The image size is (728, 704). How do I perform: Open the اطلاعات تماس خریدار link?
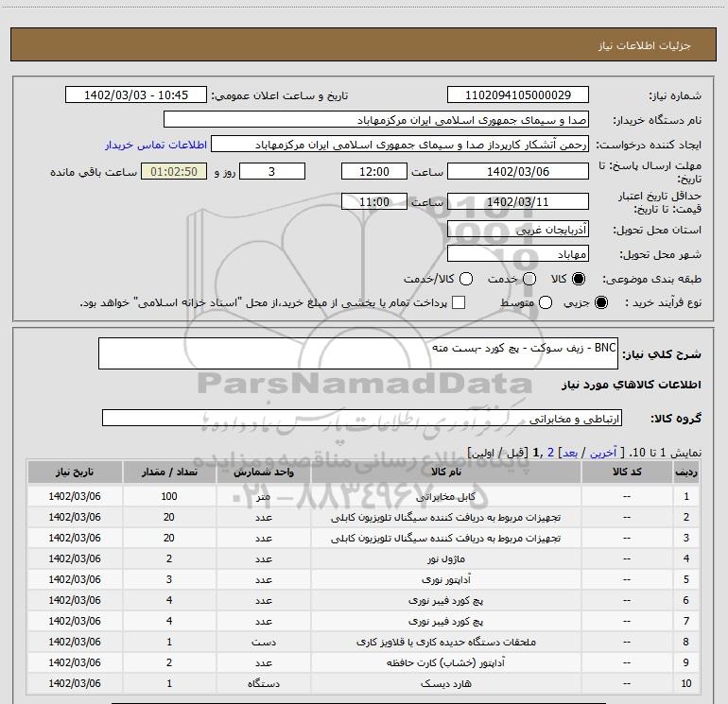point(156,145)
